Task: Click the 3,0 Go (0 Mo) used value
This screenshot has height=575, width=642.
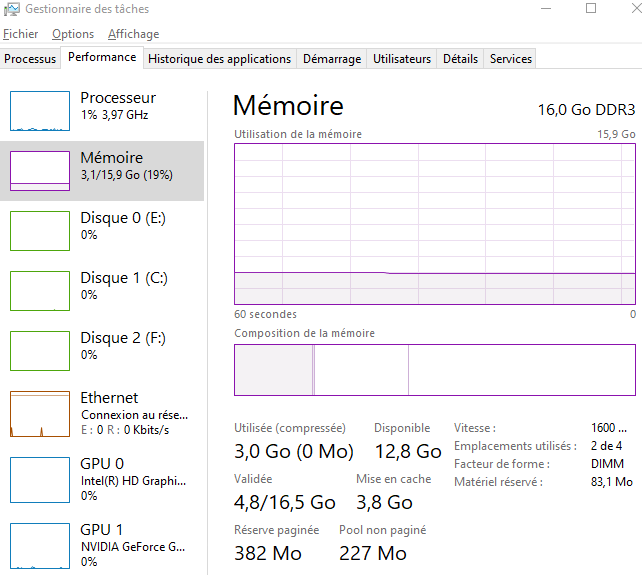Action: point(294,451)
